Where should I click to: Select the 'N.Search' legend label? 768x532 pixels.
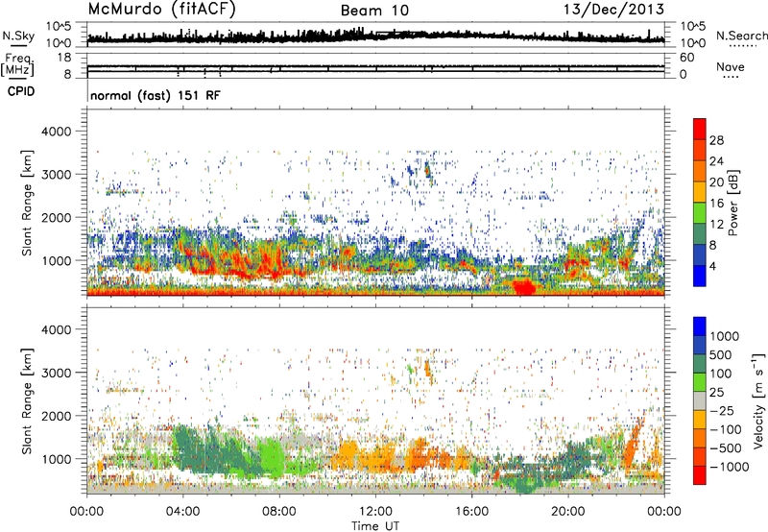coord(742,36)
